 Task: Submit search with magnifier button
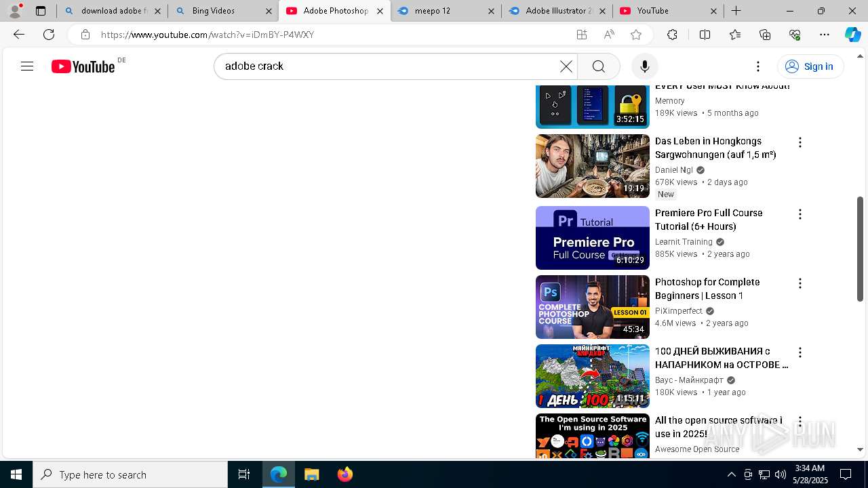coord(598,66)
